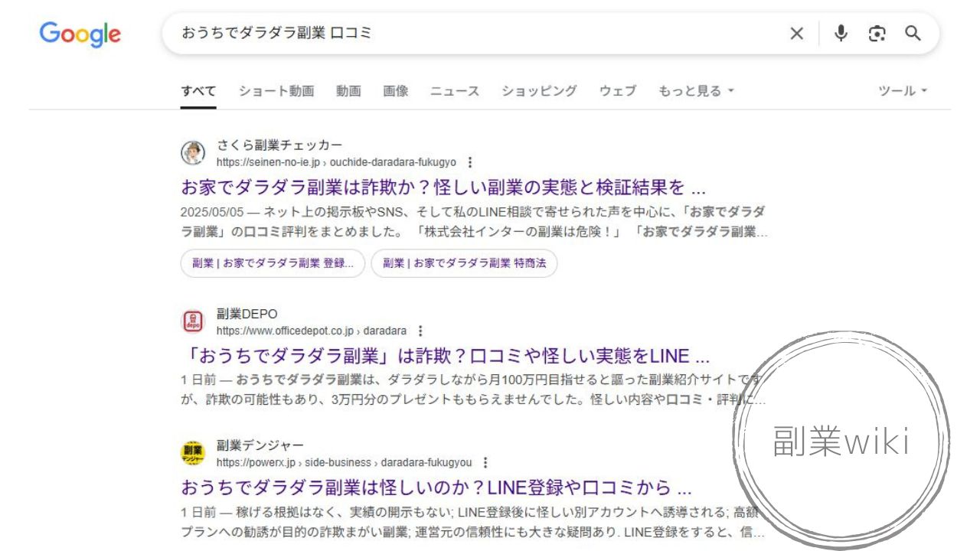The height and width of the screenshot is (551, 980).
Task: Open result お家でダラダラ副業は詐欺か？
Action: point(443,187)
